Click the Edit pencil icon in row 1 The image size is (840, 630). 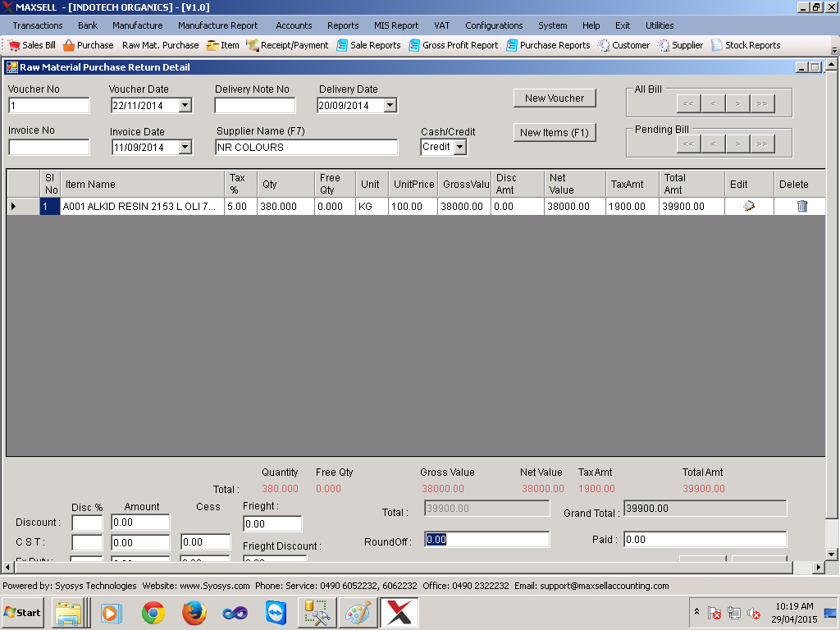pos(749,206)
